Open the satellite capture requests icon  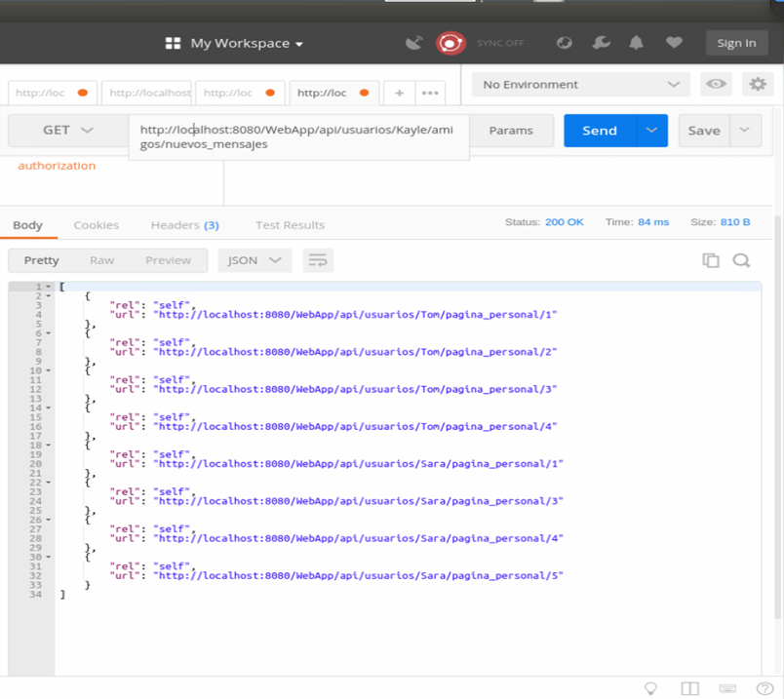click(414, 43)
